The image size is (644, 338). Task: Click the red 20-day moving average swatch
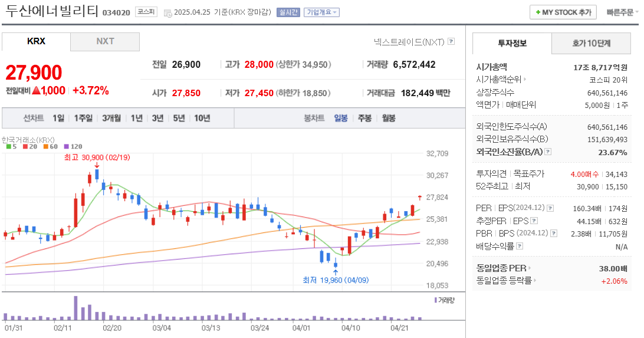pos(25,147)
